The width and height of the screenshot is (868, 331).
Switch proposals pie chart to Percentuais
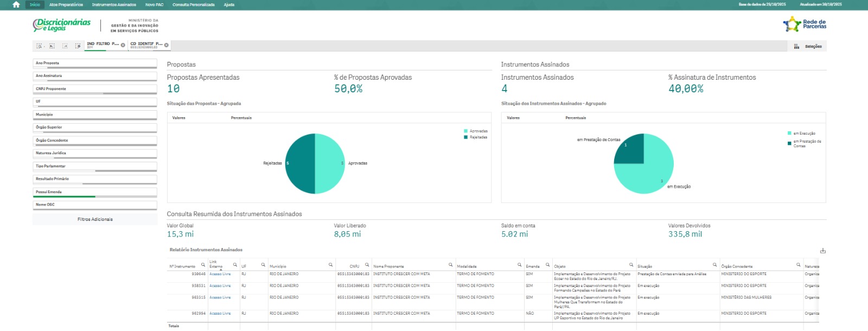[241, 118]
